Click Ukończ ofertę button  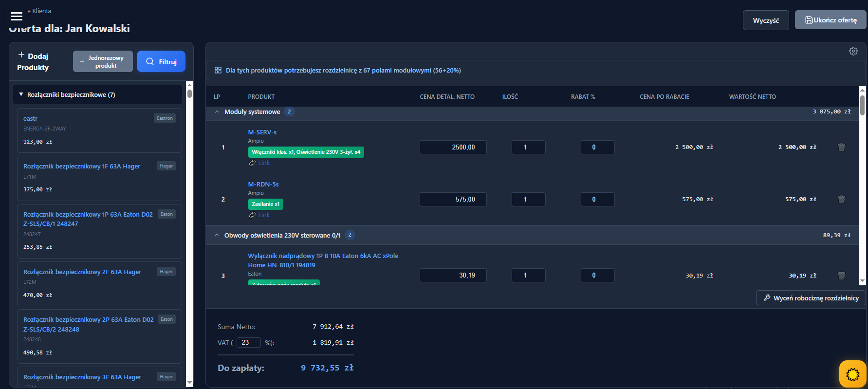coord(830,20)
